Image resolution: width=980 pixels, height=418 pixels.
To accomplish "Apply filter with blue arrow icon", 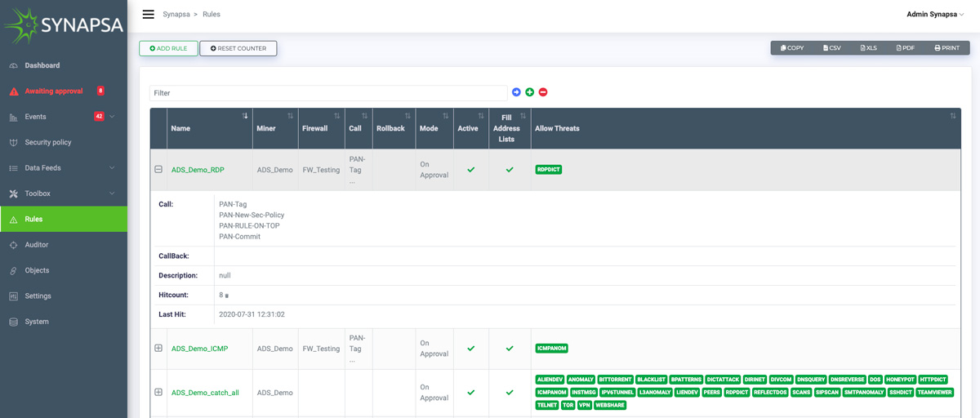I will click(516, 92).
